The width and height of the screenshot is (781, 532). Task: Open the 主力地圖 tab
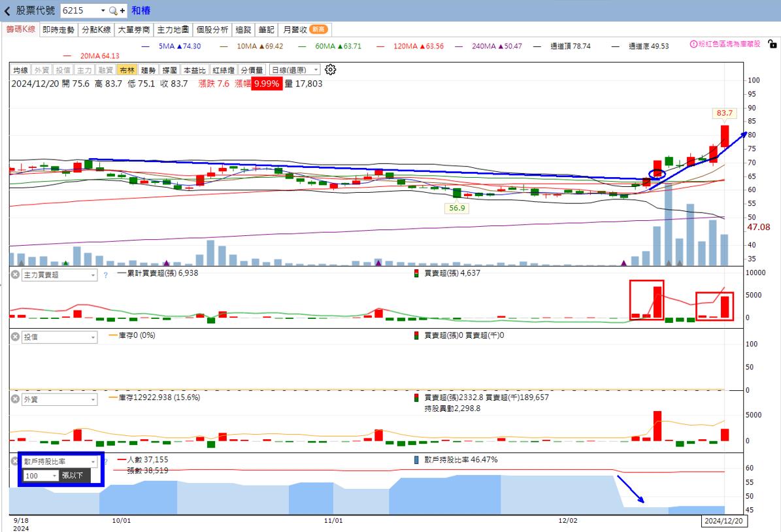pyautogui.click(x=173, y=30)
